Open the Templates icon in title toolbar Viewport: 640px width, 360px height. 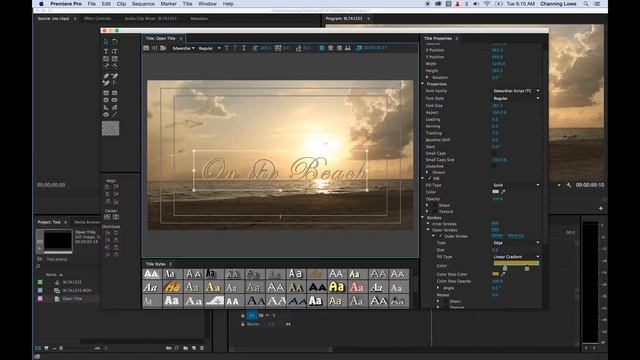pos(163,48)
